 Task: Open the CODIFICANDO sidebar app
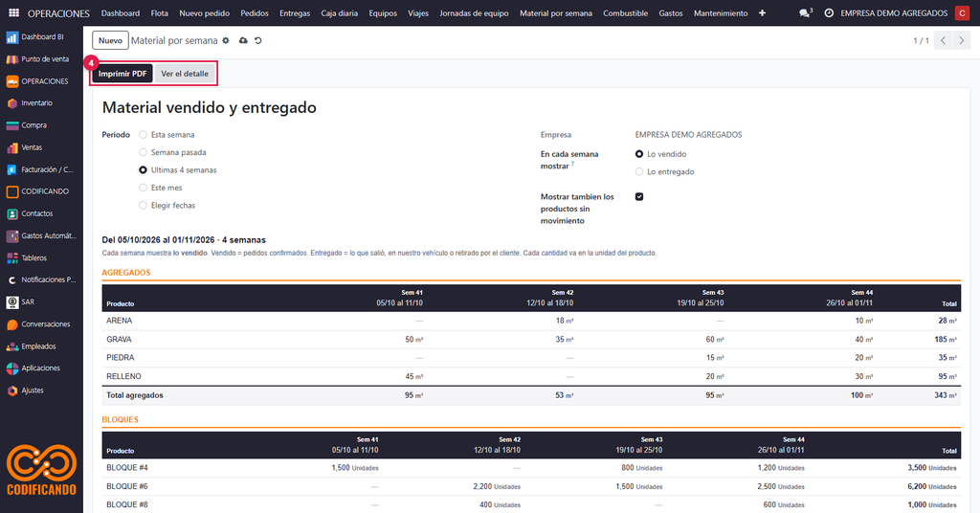[x=41, y=191]
